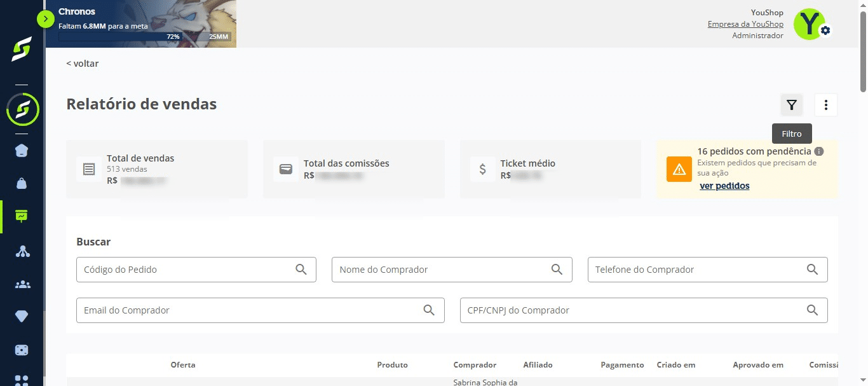
Task: Click the orange warning triangle icon
Action: pyautogui.click(x=679, y=169)
